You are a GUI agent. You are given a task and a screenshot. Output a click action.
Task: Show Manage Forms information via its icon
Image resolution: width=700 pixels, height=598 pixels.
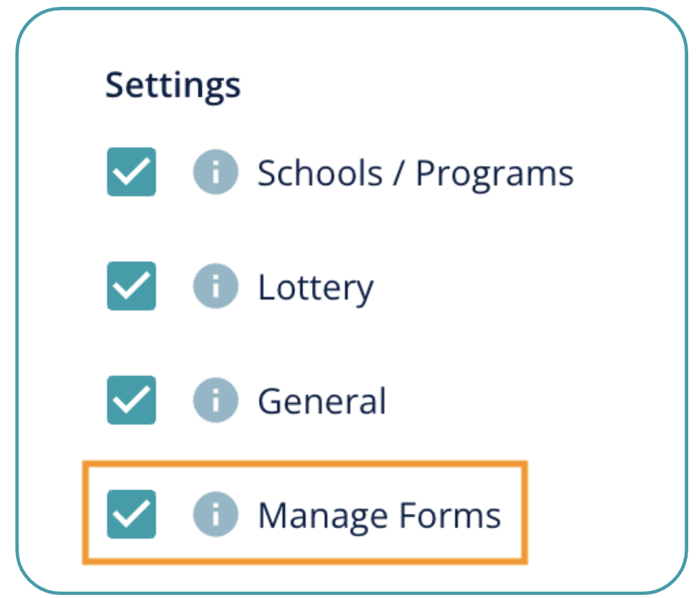[x=215, y=514]
